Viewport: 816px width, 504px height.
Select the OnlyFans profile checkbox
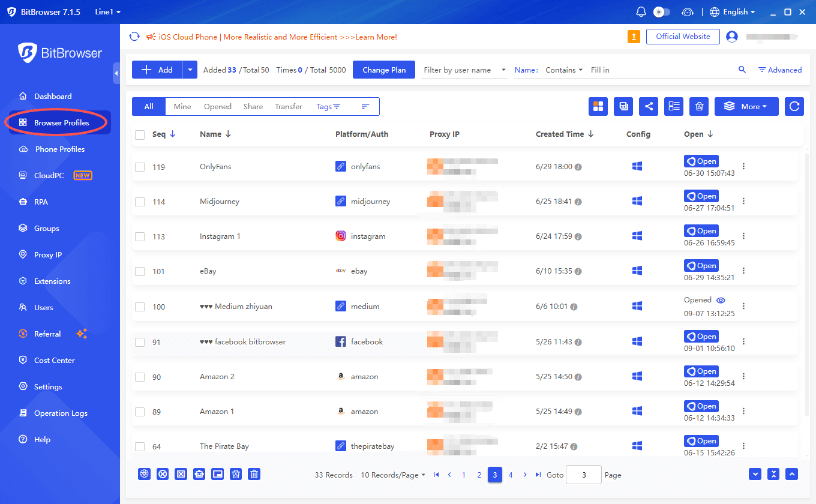pyautogui.click(x=140, y=167)
